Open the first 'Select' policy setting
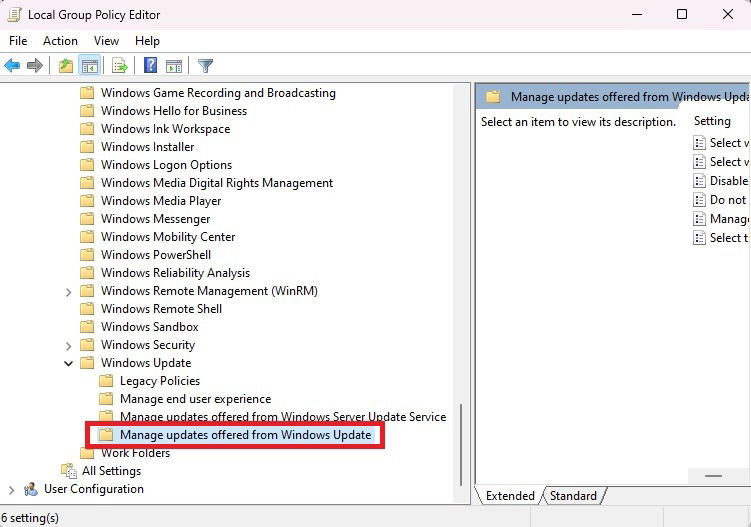The image size is (751, 527). click(728, 143)
